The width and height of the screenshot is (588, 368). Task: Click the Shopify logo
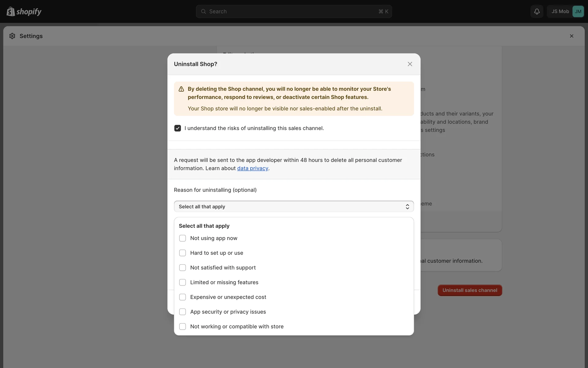[x=24, y=11]
